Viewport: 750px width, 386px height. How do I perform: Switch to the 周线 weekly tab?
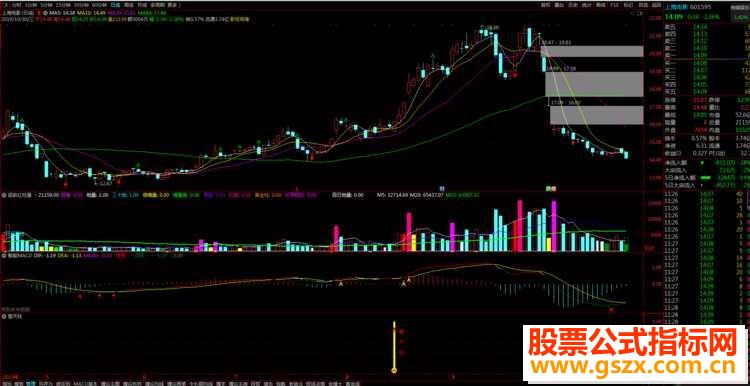(129, 5)
